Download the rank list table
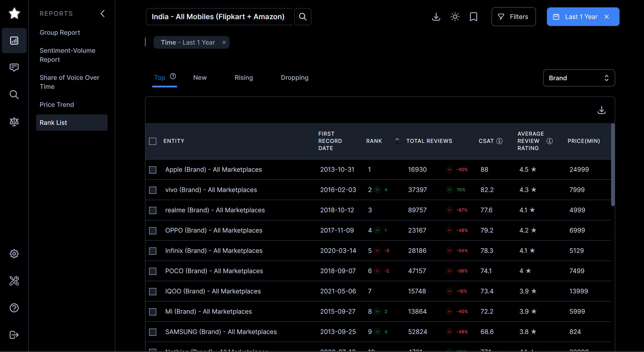The height and width of the screenshot is (352, 644). pyautogui.click(x=601, y=110)
